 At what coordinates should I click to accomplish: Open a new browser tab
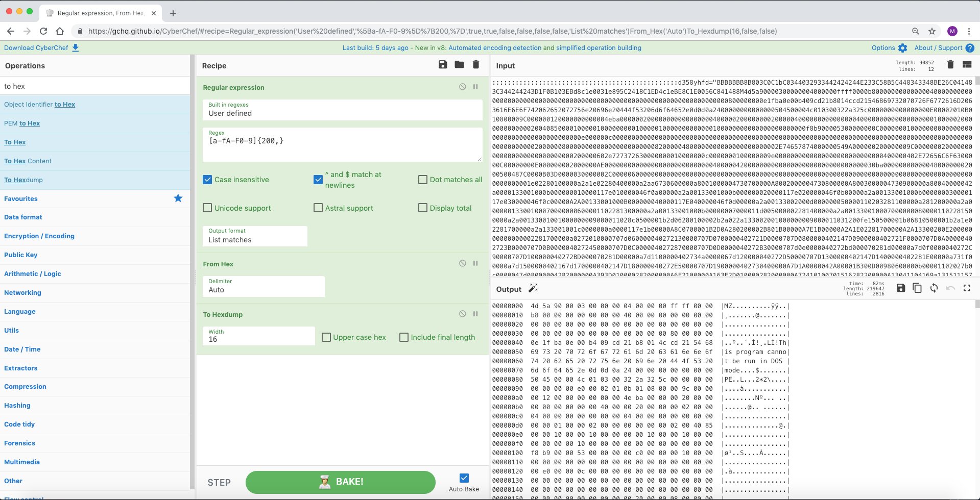[173, 13]
